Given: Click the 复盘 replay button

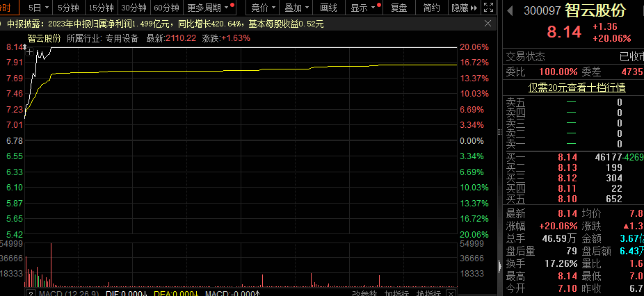Looking at the screenshot, I should coord(399,8).
